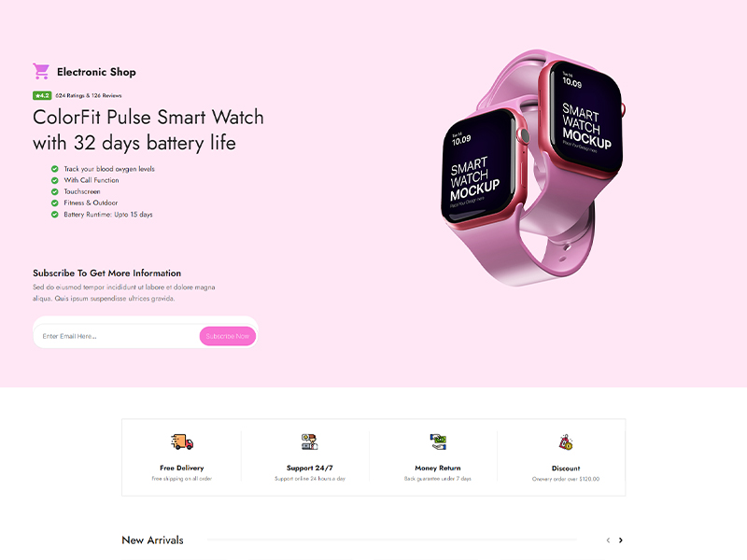Screen dimensions: 747x560
Task: Click the check icon beside With Call Function
Action: (55, 180)
